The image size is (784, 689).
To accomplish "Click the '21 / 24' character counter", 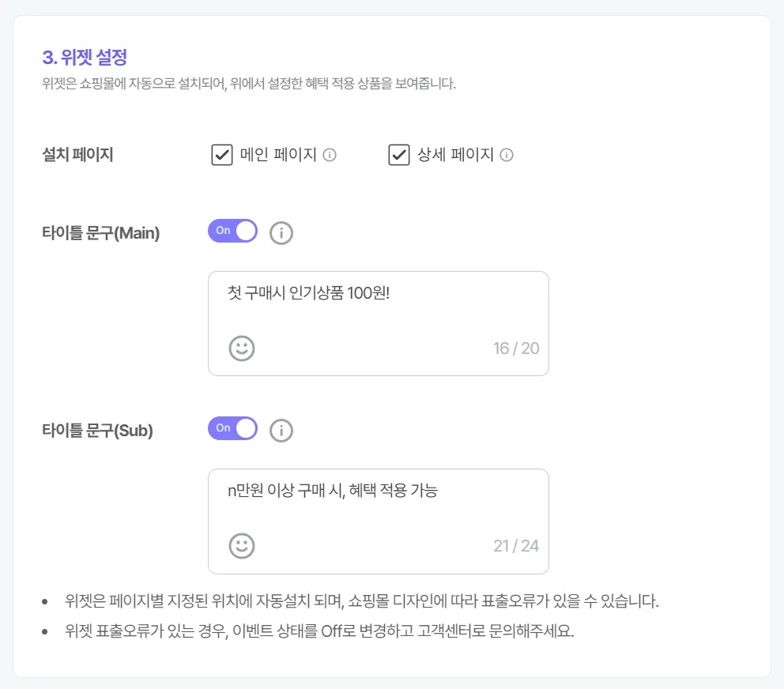I will (x=516, y=546).
